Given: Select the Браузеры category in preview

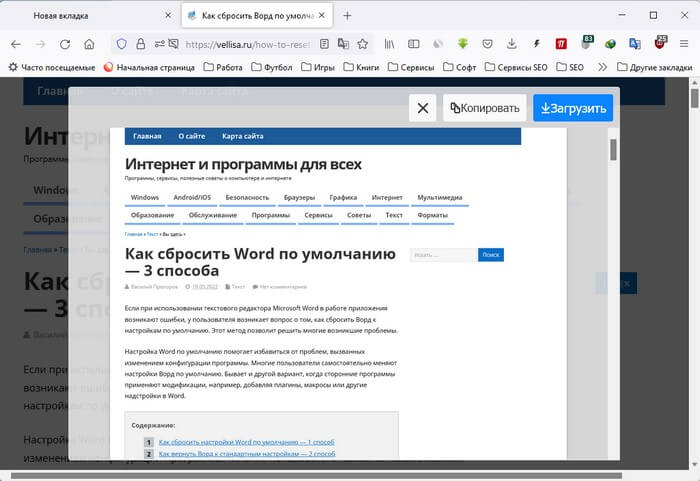Looking at the screenshot, I should (299, 197).
